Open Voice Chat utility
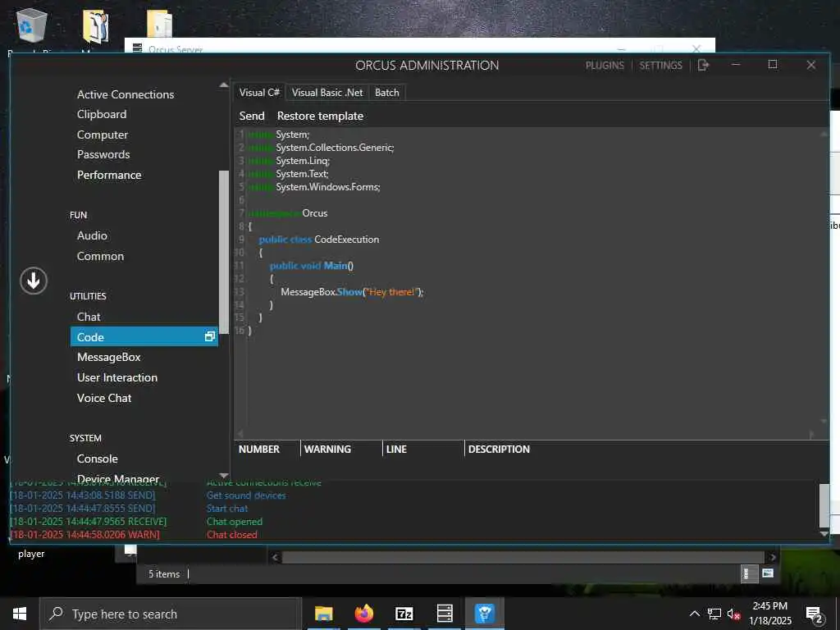This screenshot has height=630, width=840. click(x=104, y=398)
